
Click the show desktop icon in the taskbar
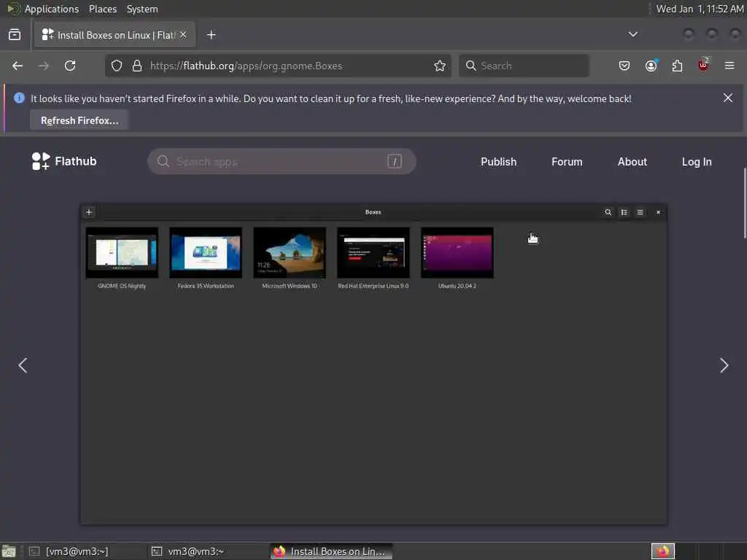click(9, 551)
